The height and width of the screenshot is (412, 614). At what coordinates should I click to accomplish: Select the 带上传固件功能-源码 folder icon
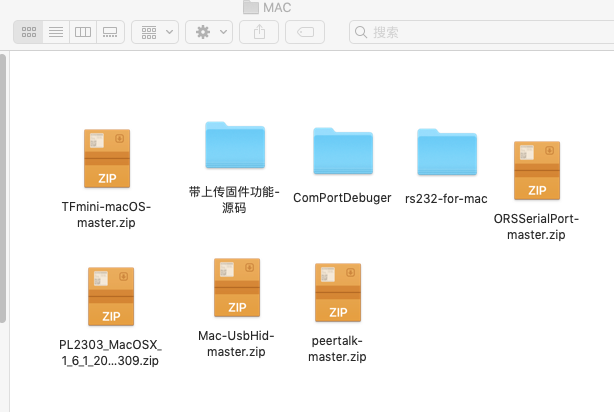pyautogui.click(x=235, y=145)
